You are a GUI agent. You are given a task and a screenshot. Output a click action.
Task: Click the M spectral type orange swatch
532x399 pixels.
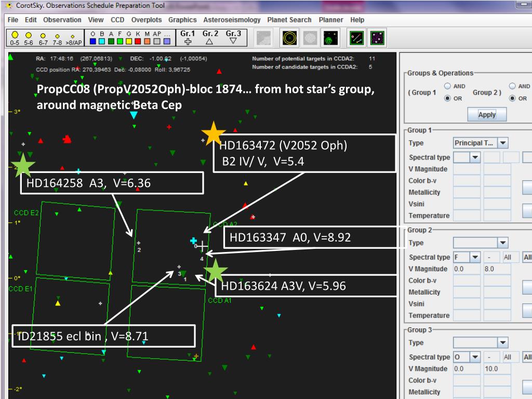tap(147, 42)
